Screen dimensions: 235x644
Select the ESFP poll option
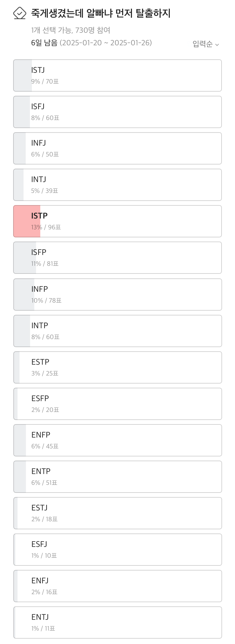[117, 404]
